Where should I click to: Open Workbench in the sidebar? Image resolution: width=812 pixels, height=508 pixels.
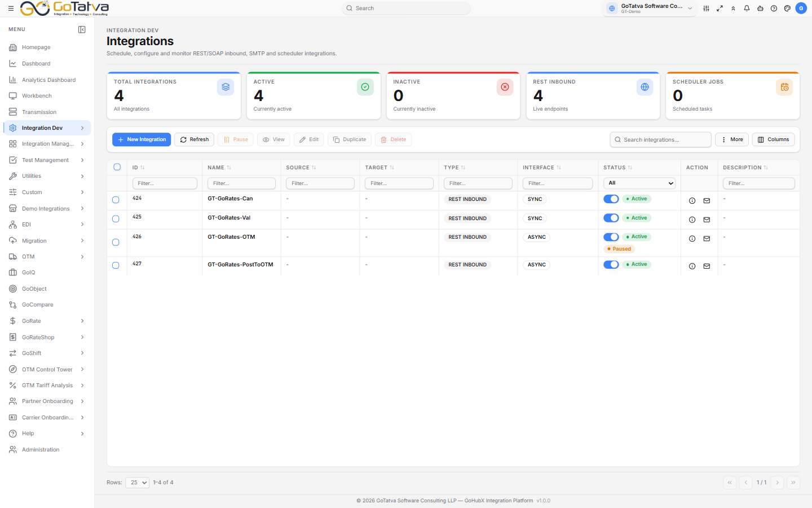click(47, 96)
